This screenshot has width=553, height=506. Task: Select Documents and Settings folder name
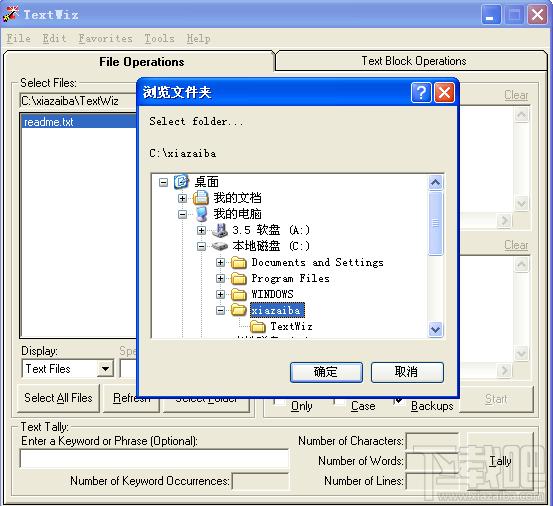317,262
